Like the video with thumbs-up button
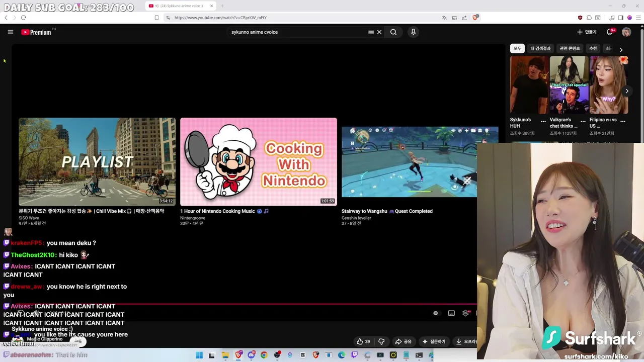 (x=363, y=341)
